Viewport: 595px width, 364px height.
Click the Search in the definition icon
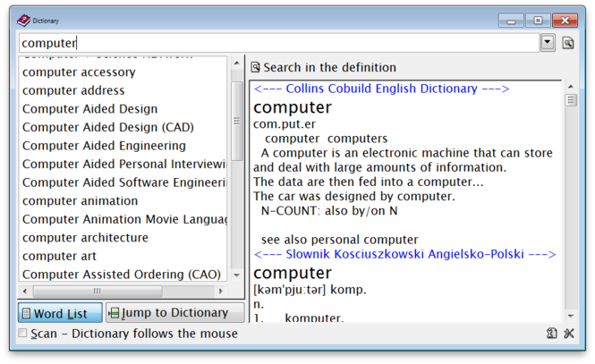[255, 67]
